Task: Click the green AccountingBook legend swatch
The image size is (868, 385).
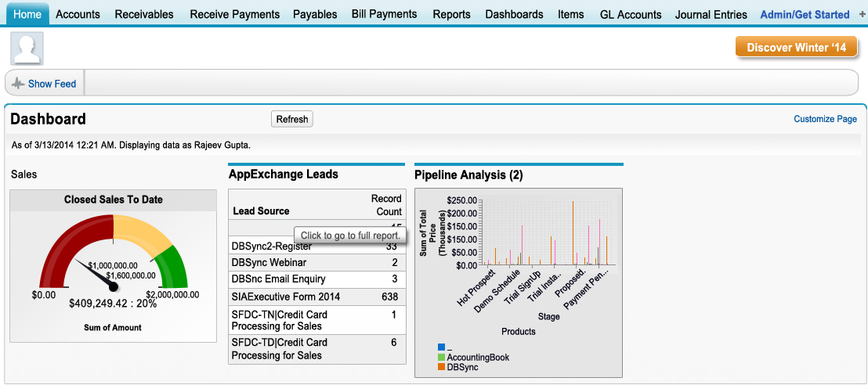Action: pos(442,357)
